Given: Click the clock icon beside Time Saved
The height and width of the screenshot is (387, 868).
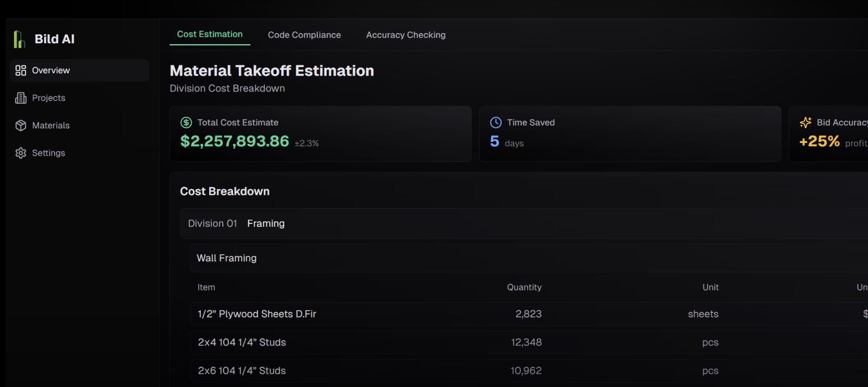Looking at the screenshot, I should point(496,122).
